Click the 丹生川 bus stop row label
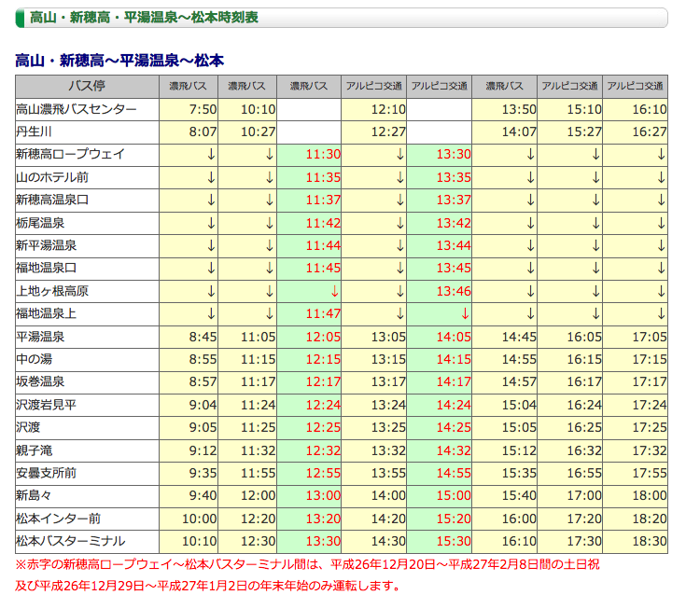This screenshot has height=609, width=700. click(36, 131)
